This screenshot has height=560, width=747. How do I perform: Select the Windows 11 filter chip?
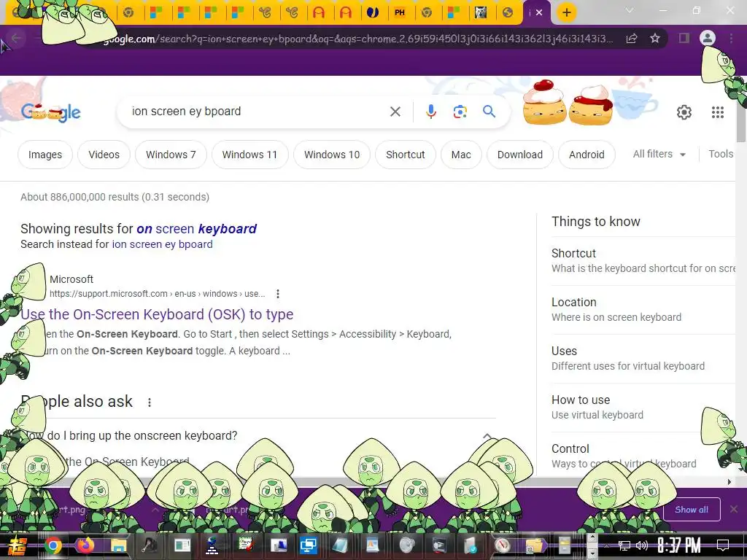point(249,155)
